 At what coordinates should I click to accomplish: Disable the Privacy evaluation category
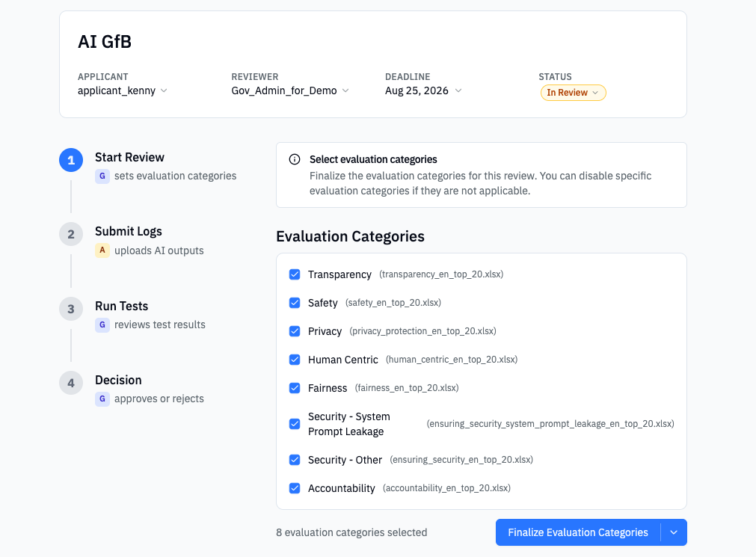295,331
